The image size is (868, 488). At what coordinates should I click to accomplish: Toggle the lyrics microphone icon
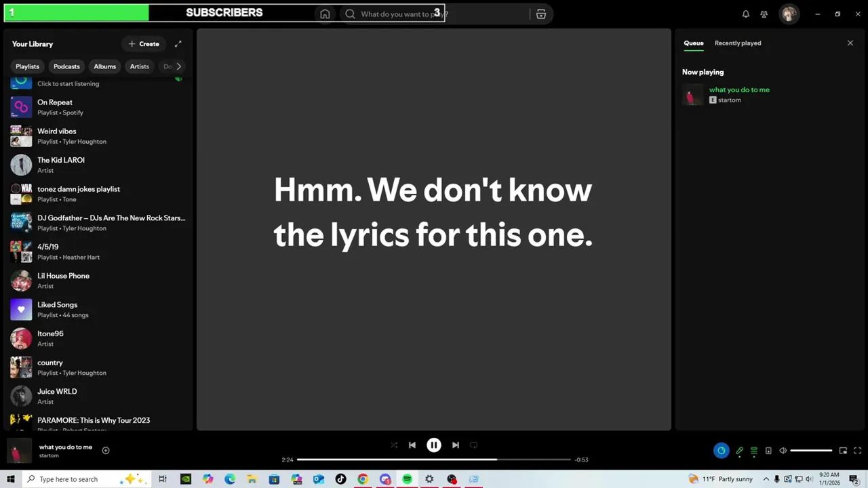coord(740,451)
